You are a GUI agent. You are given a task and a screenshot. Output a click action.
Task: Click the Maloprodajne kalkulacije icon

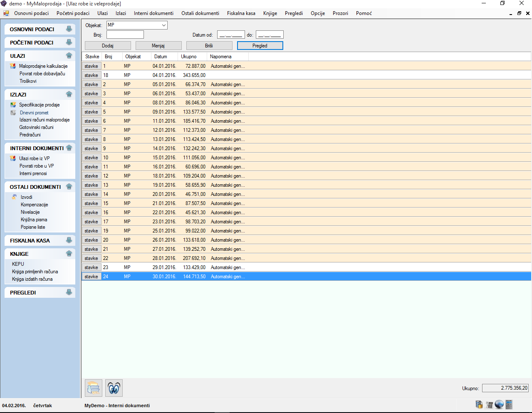pyautogui.click(x=13, y=66)
